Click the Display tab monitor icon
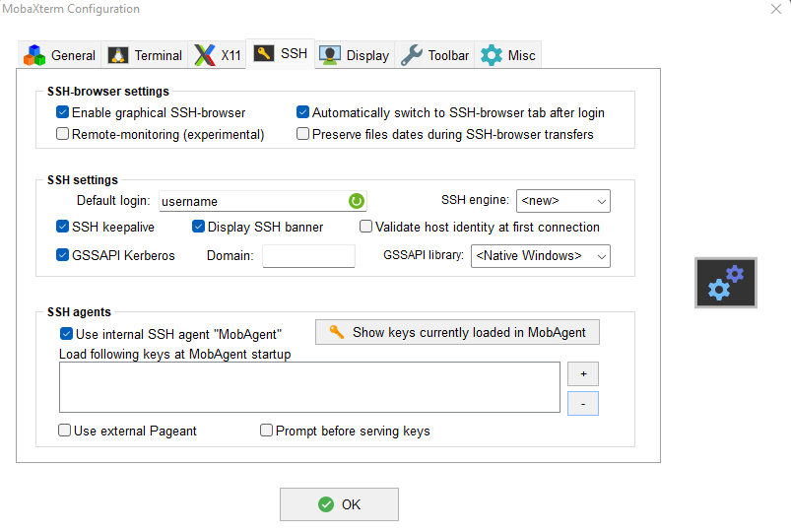This screenshot has width=791, height=532. [x=330, y=55]
